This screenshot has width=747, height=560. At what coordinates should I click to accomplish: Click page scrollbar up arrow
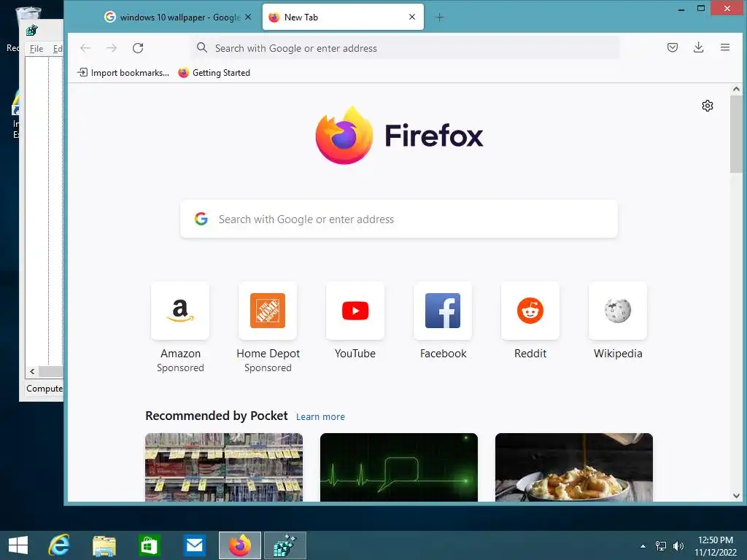[x=736, y=89]
